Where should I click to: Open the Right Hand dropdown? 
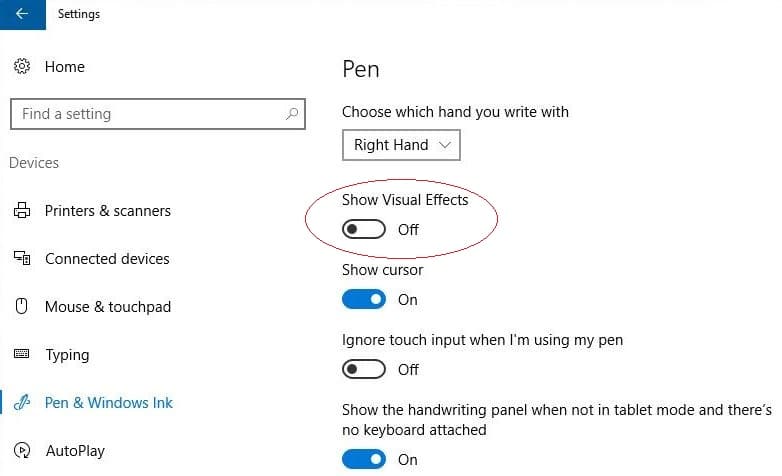point(401,145)
